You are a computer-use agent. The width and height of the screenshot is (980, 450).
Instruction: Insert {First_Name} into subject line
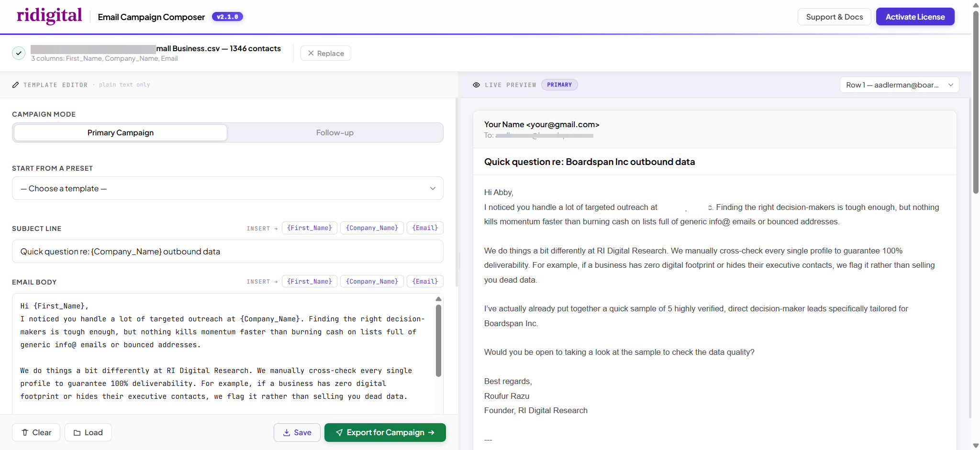pyautogui.click(x=310, y=228)
